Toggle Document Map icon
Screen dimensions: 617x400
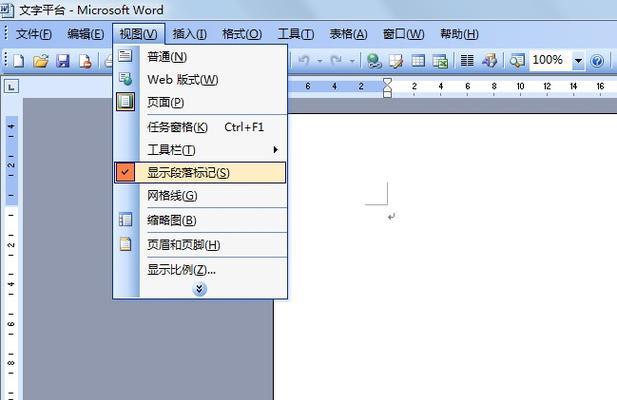[517, 61]
